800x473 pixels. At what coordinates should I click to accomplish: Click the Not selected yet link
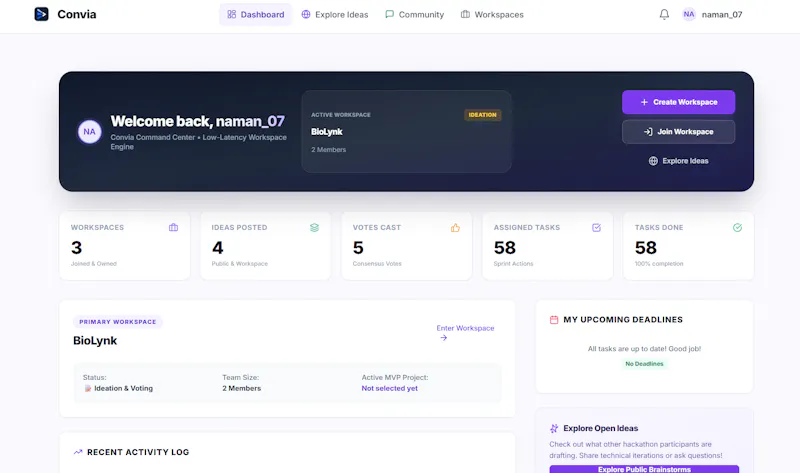(x=389, y=388)
